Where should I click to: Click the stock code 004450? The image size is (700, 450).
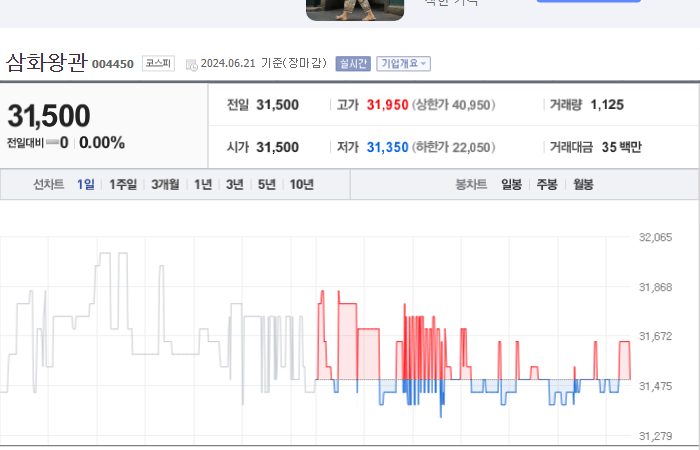pos(113,64)
